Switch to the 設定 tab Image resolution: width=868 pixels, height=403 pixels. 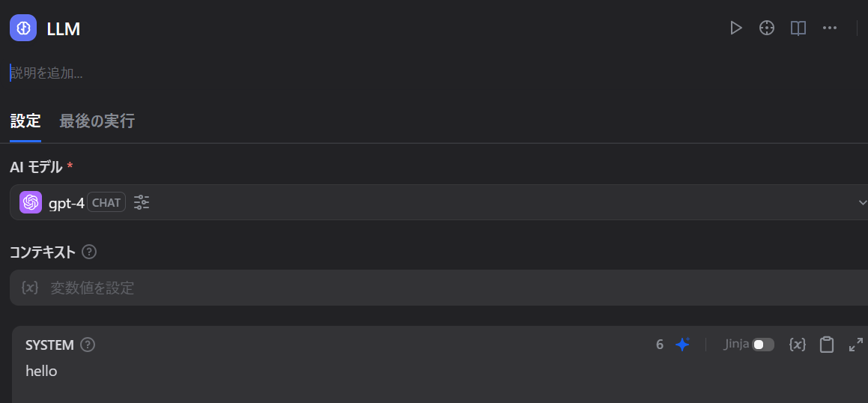[x=25, y=121]
